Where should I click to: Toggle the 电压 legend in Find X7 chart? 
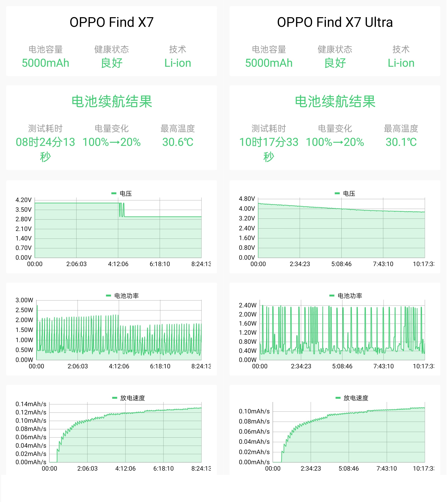[122, 194]
